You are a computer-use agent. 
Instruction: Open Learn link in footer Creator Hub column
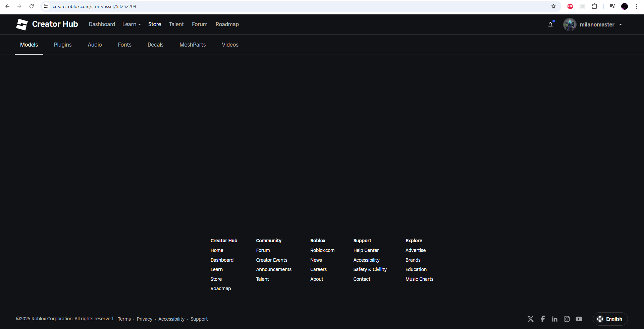tap(217, 269)
